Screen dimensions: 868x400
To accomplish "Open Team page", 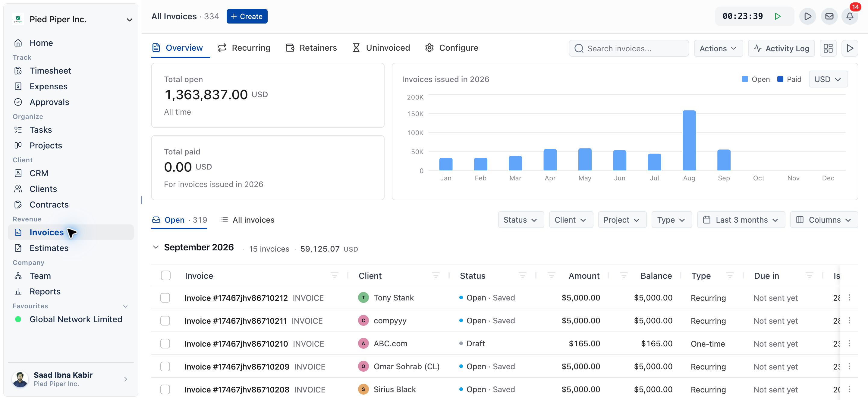I will point(71,275).
